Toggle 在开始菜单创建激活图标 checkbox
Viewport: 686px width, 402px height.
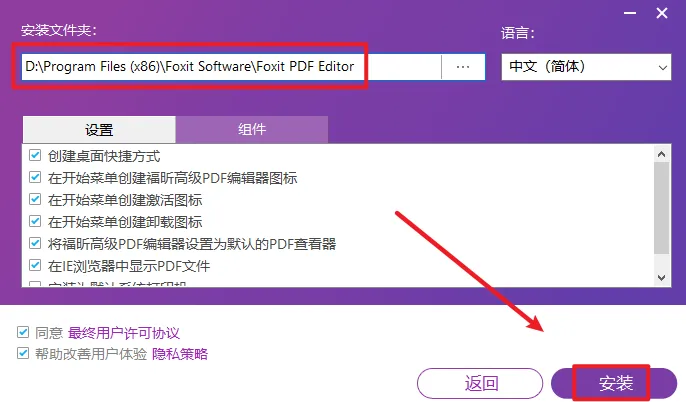point(35,199)
